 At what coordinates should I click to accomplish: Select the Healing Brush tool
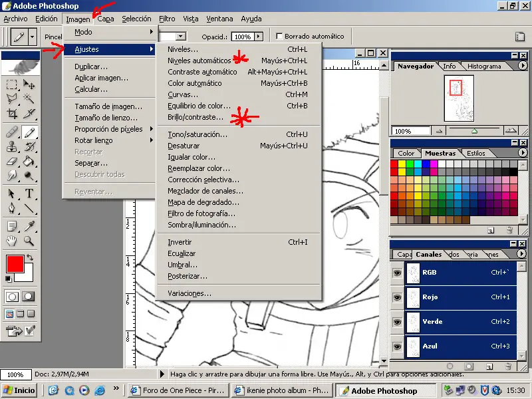12,132
